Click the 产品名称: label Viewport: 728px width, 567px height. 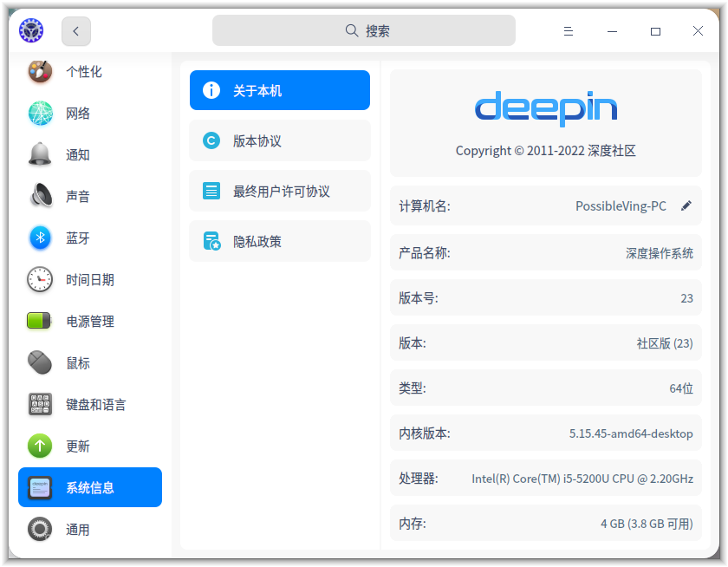[425, 253]
